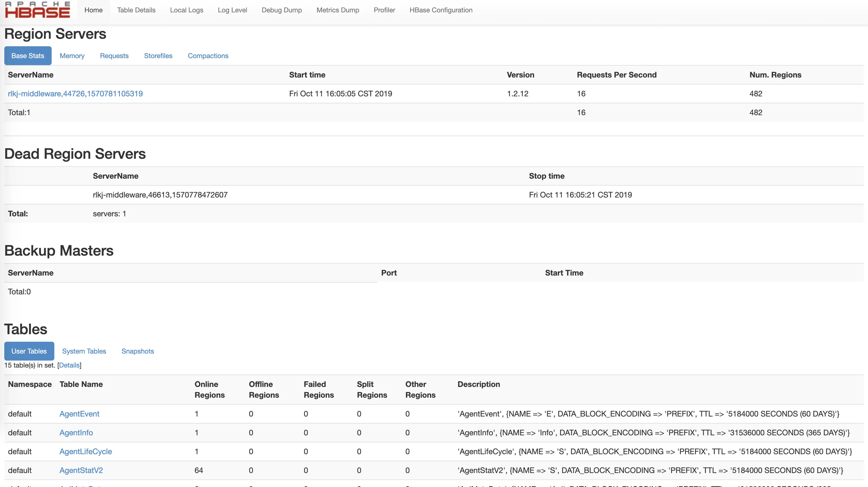Open HBase Configuration page
The width and height of the screenshot is (868, 487).
tap(441, 10)
